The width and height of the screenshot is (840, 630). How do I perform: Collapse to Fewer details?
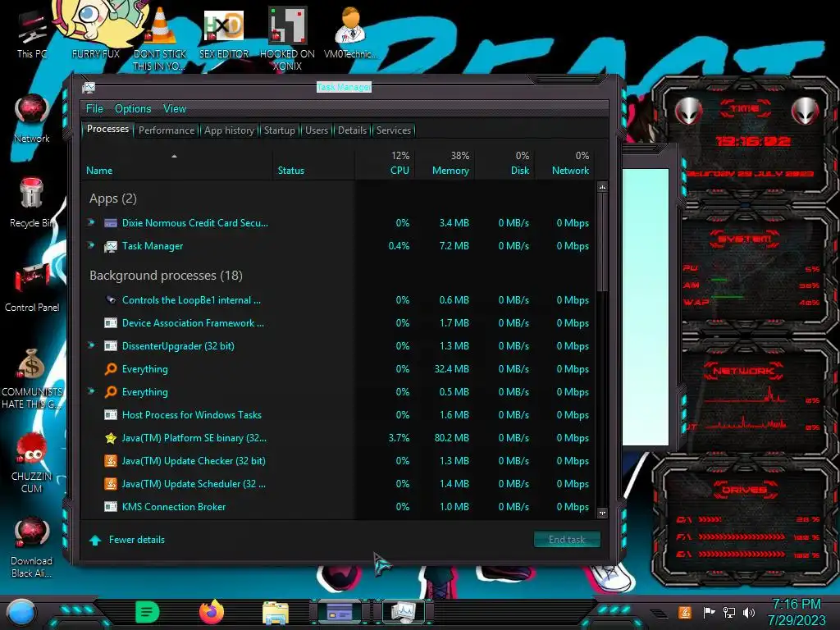click(127, 540)
